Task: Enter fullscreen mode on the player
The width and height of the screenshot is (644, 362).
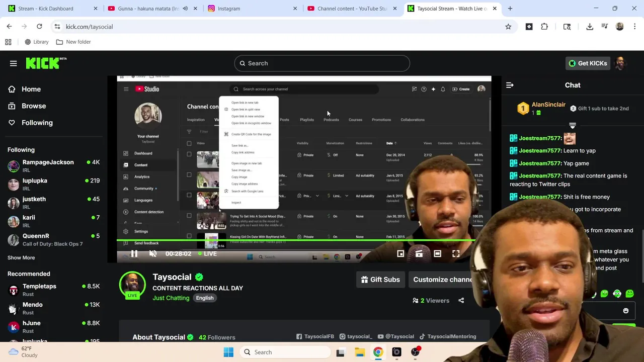Action: click(456, 254)
